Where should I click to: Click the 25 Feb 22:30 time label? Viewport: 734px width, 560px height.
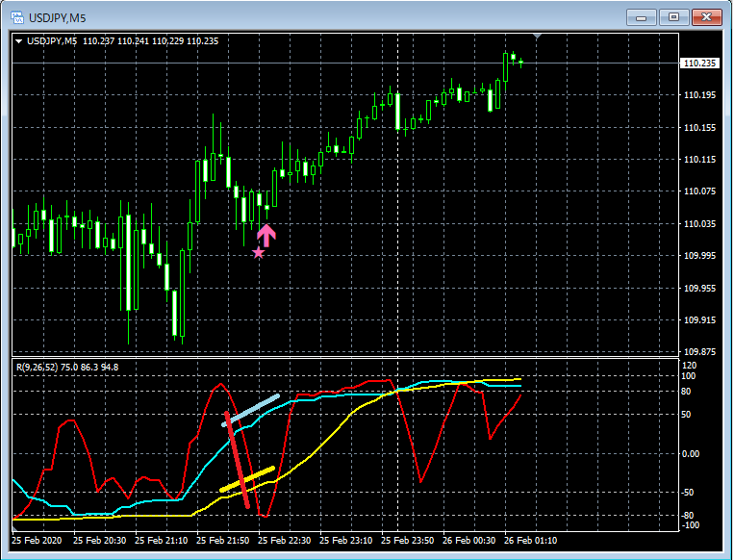pos(284,541)
